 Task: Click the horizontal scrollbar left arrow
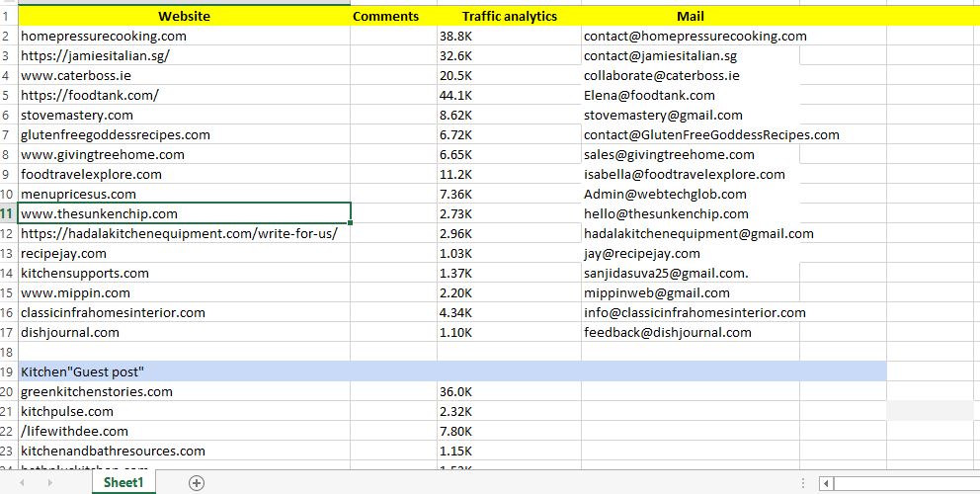click(x=827, y=483)
